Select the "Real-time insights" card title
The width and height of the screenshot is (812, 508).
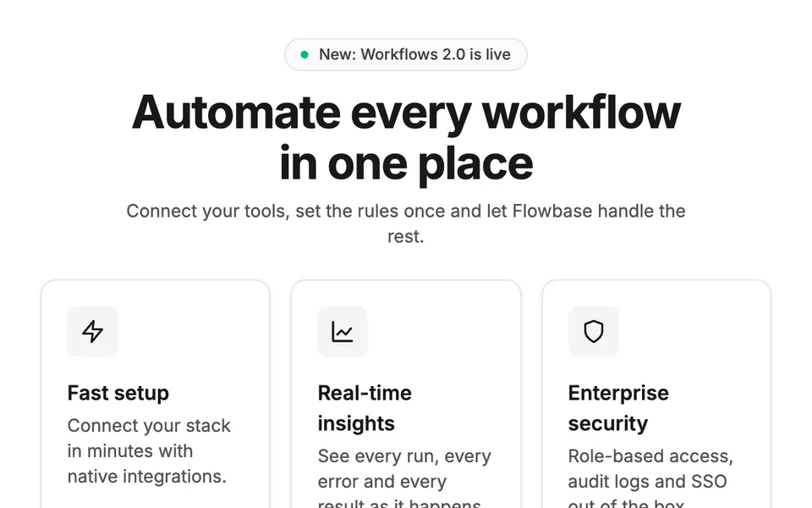pos(365,408)
